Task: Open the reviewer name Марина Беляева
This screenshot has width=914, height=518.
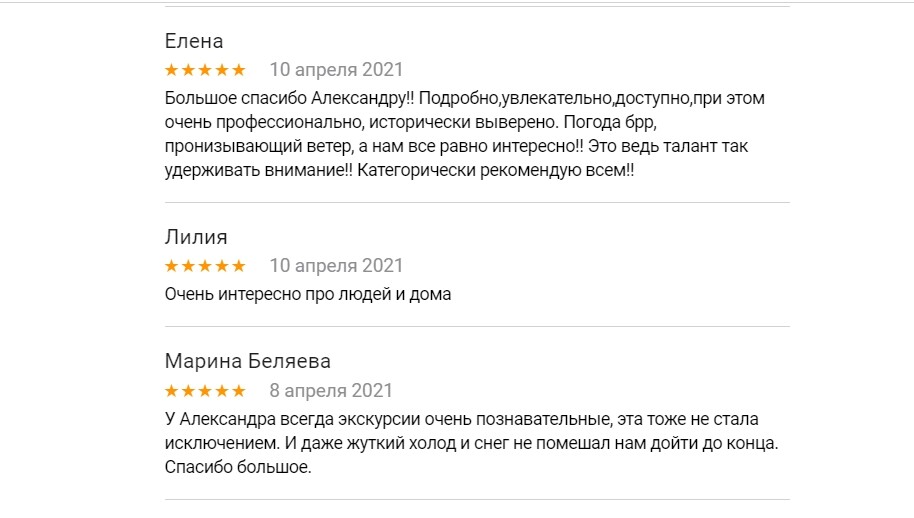Action: click(x=247, y=361)
